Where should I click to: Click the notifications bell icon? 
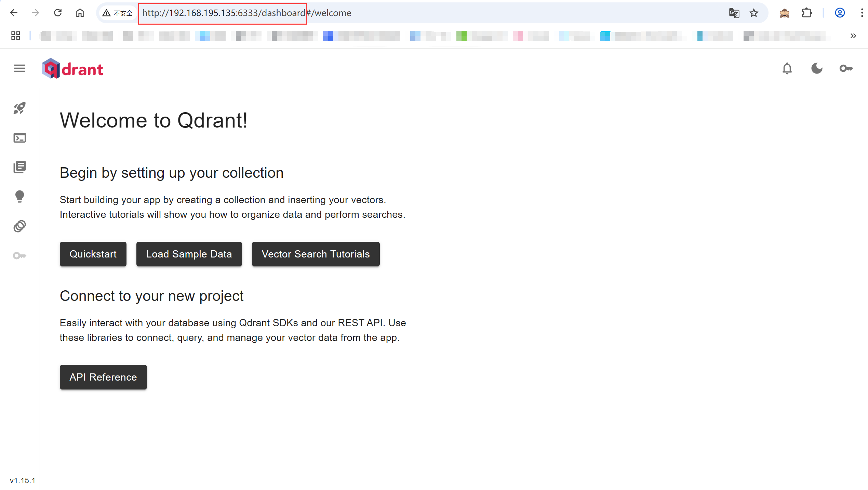(x=787, y=68)
